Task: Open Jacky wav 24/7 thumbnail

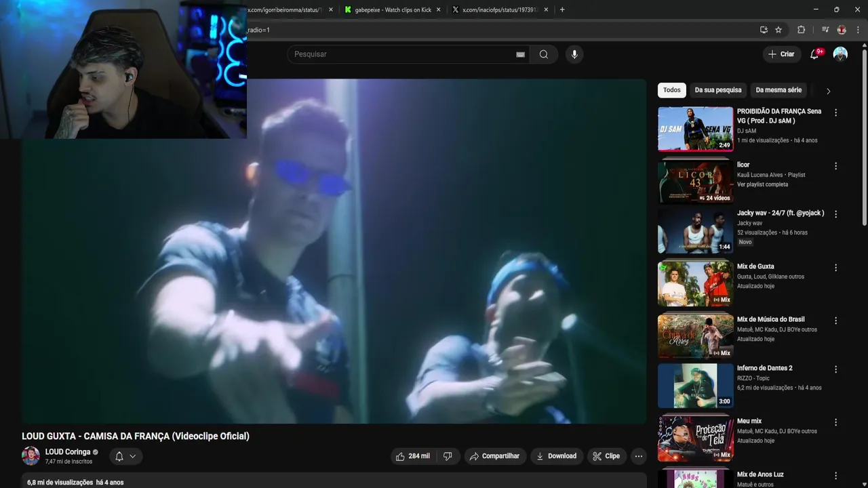Action: click(695, 230)
